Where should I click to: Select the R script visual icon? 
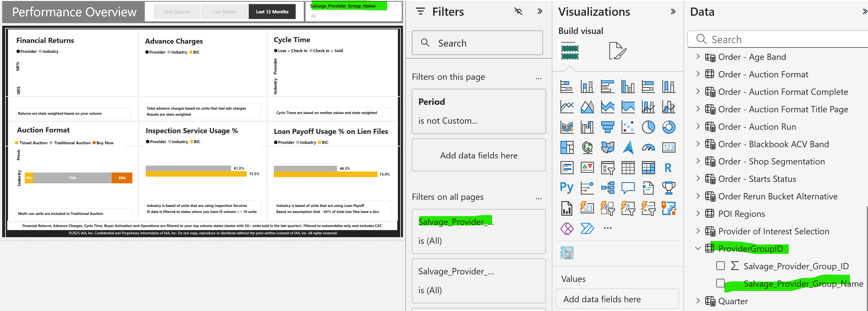(668, 167)
